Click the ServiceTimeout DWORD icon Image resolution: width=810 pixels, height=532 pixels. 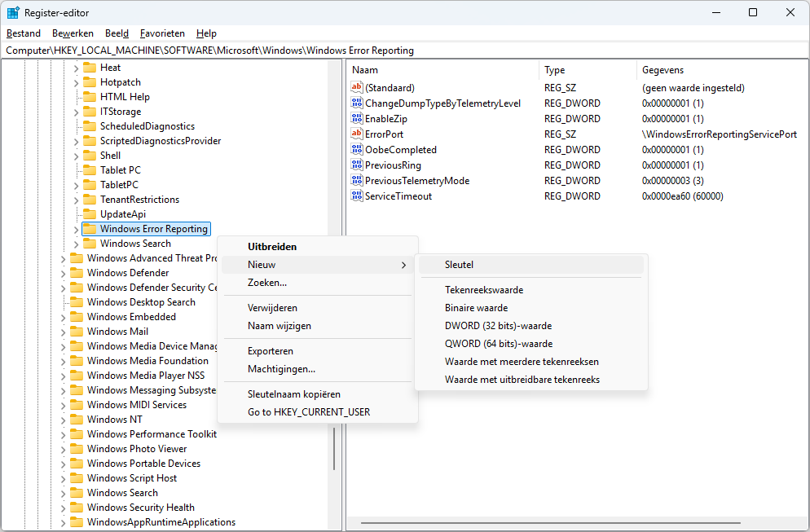pyautogui.click(x=356, y=196)
